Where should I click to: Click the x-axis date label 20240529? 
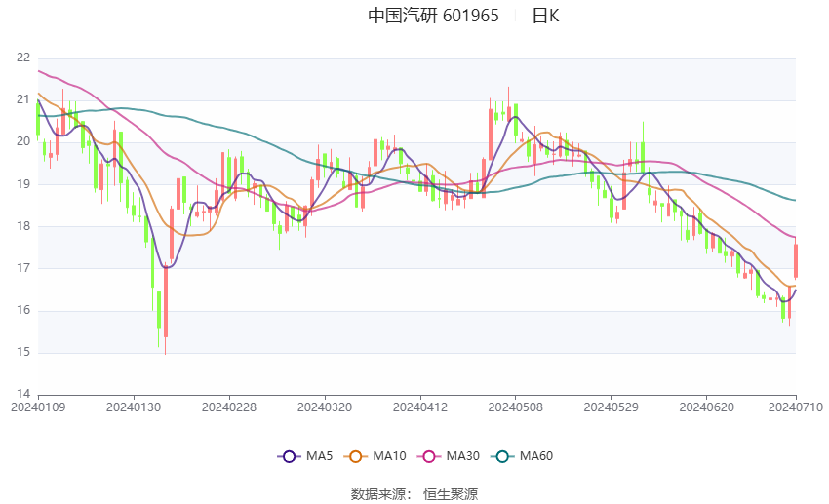612,407
